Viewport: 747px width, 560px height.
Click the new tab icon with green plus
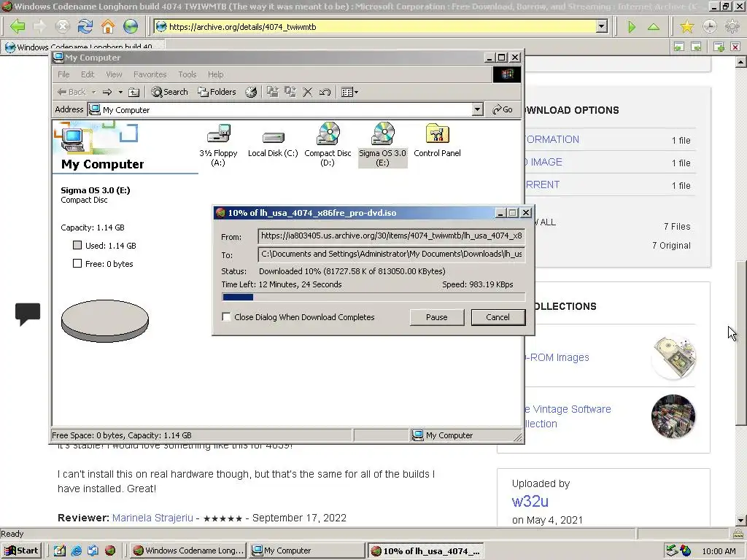719,47
